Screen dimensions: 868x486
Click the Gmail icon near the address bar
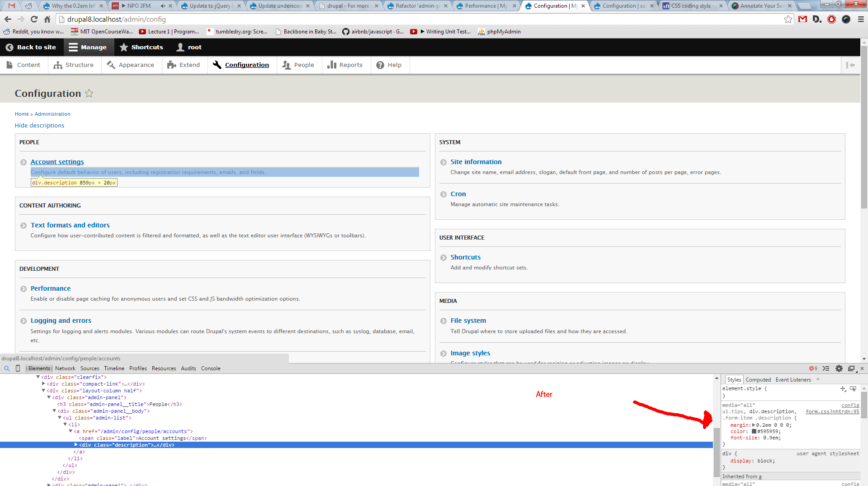point(803,19)
